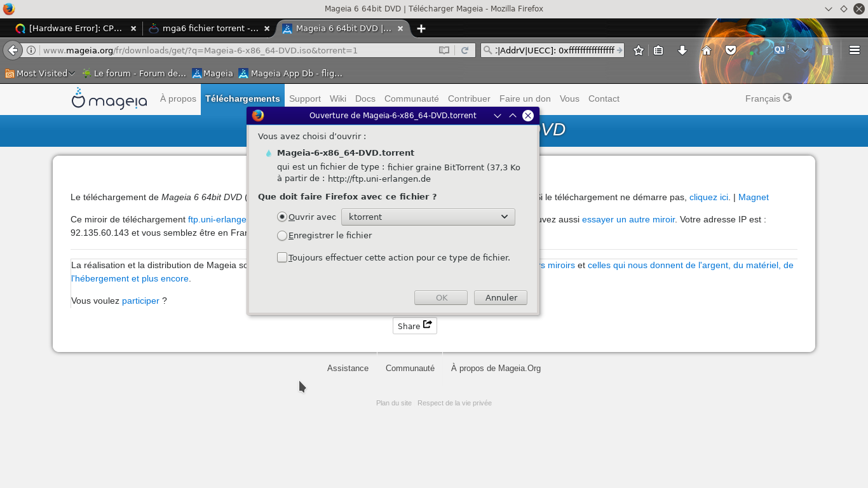
Task: Open Communauté navigation item in header
Action: pyautogui.click(x=412, y=98)
